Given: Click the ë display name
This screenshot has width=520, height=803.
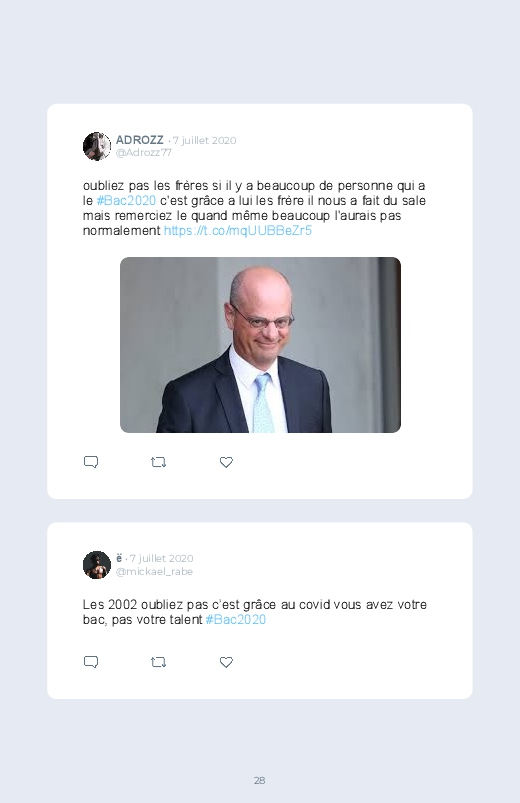Looking at the screenshot, I should pyautogui.click(x=119, y=558).
